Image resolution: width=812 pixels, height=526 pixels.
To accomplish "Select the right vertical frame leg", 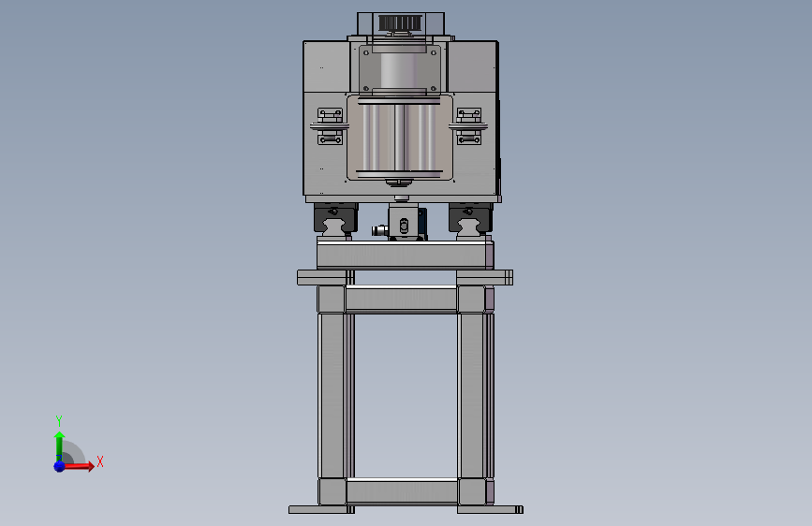I will (x=471, y=395).
